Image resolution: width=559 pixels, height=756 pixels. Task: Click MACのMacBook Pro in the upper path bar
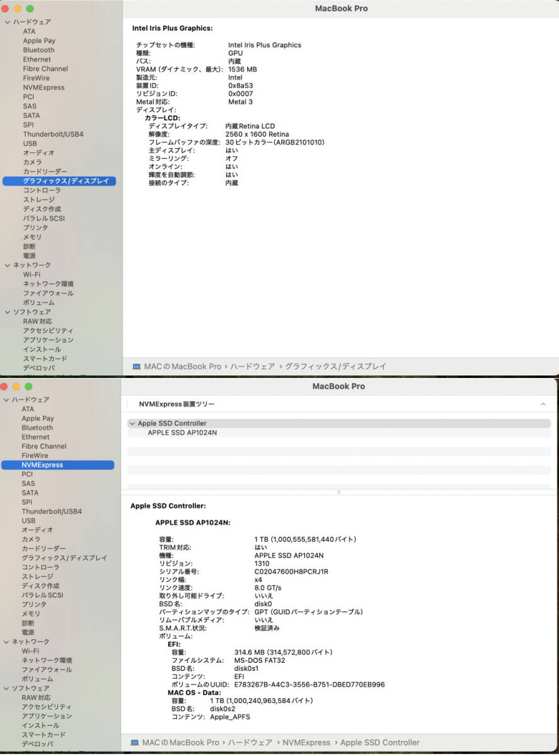[183, 366]
